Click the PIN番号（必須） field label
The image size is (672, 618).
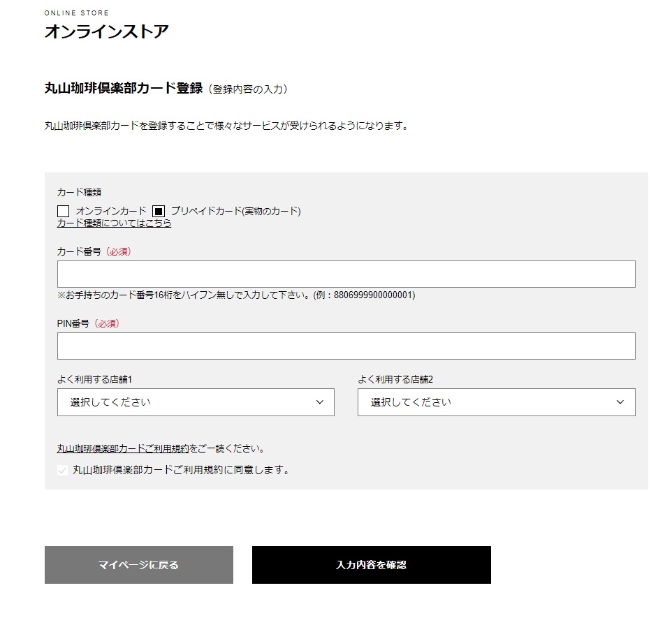87,324
